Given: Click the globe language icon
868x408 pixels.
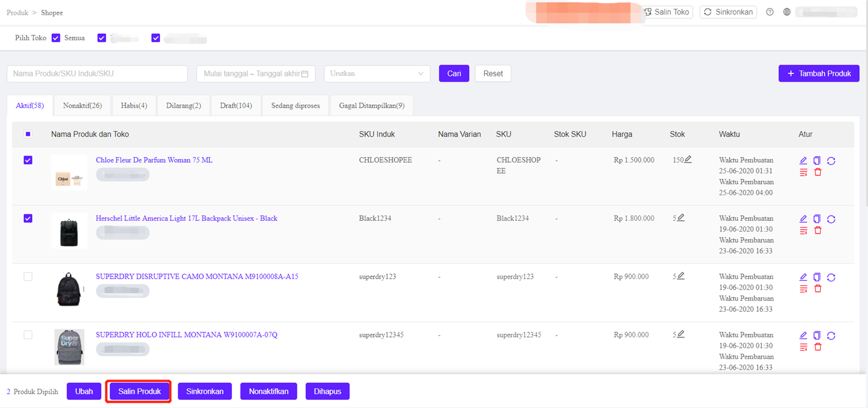Looking at the screenshot, I should tap(786, 12).
